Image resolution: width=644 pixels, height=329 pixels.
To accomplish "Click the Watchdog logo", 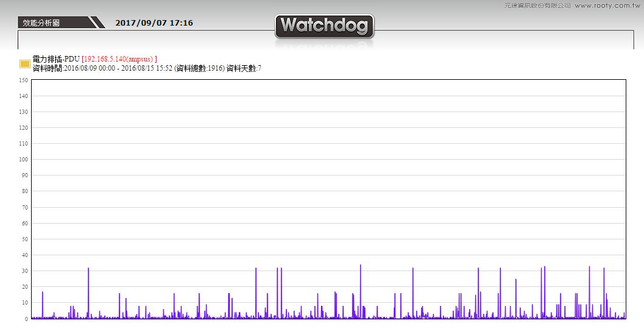I will click(x=324, y=26).
